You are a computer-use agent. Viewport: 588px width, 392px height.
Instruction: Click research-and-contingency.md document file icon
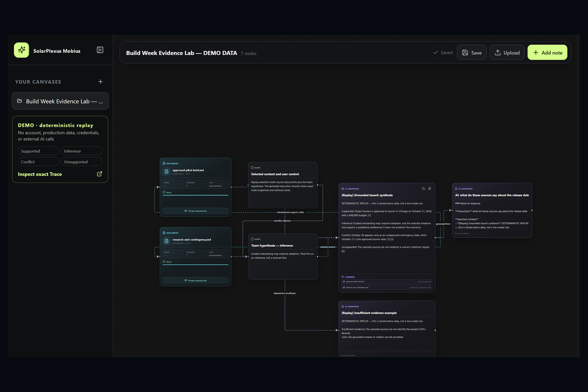[166, 241]
